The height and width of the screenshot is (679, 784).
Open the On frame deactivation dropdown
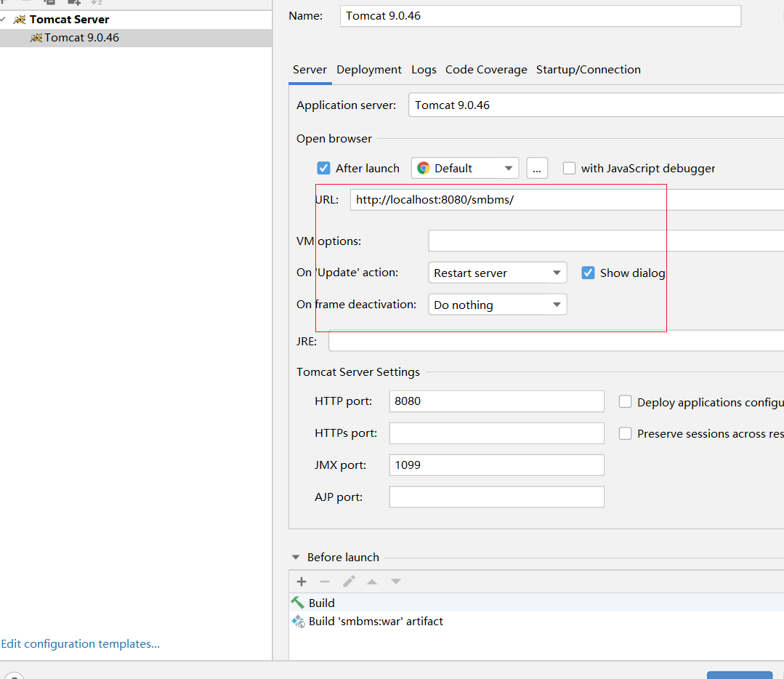[498, 304]
